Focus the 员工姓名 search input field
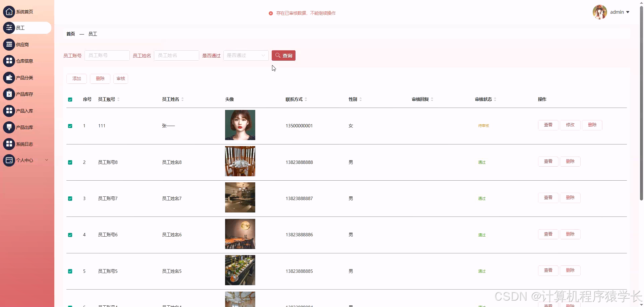The image size is (644, 307). 176,55
